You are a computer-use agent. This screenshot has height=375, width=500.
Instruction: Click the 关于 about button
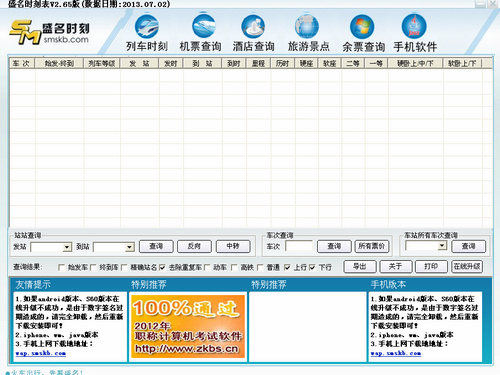click(396, 267)
